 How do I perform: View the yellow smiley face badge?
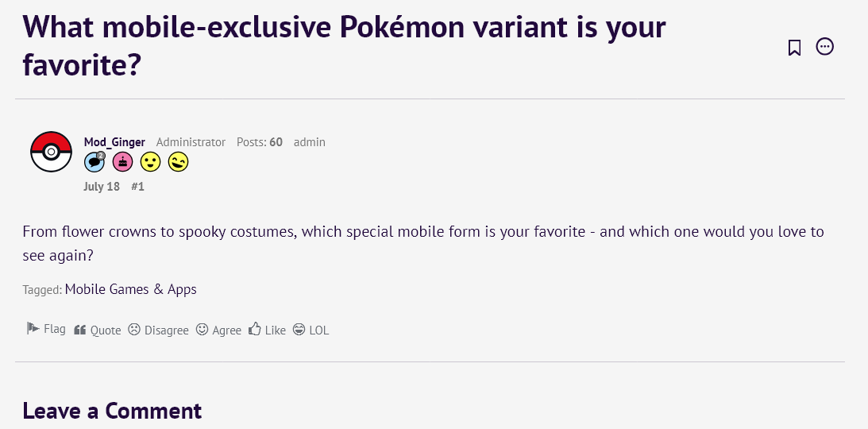point(150,161)
